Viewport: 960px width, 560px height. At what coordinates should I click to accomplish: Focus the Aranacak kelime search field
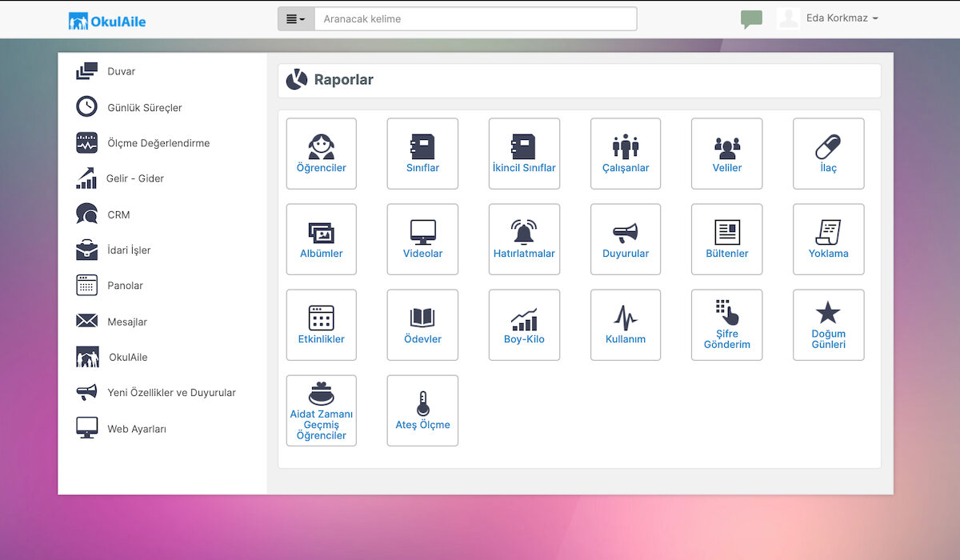(x=476, y=19)
